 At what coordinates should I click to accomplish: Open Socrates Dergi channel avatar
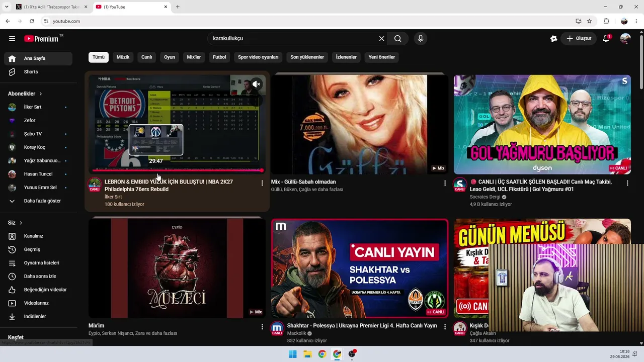460,185
